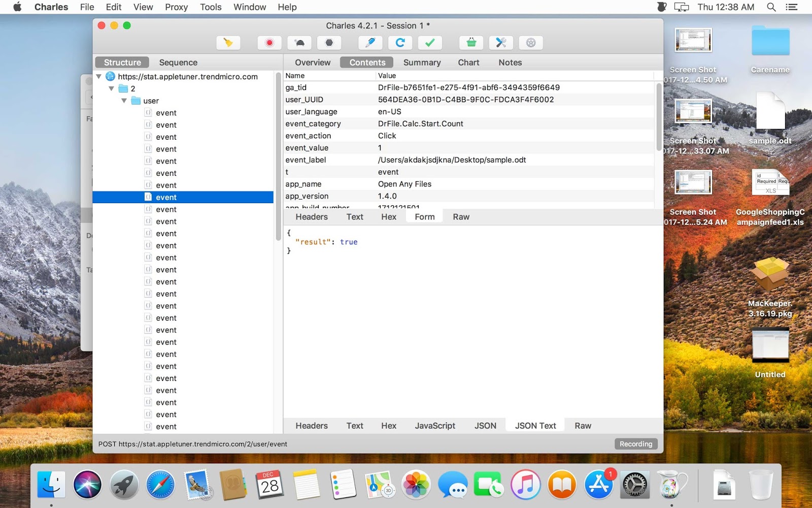Screen dimensions: 812x508
Task: Open the View menu
Action: (x=143, y=7)
